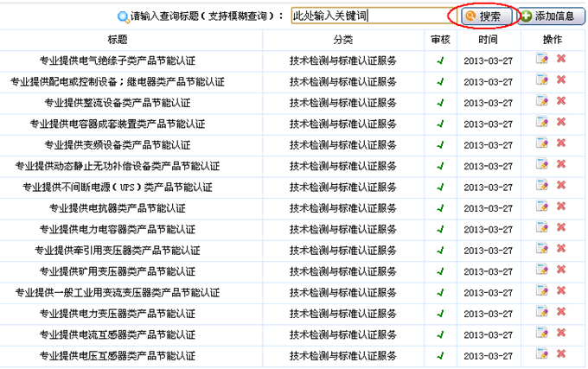Viewport: 588px width, 369px height.
Task: Edit the 不间断电源（UPS）row via edit icon
Action: [x=542, y=186]
